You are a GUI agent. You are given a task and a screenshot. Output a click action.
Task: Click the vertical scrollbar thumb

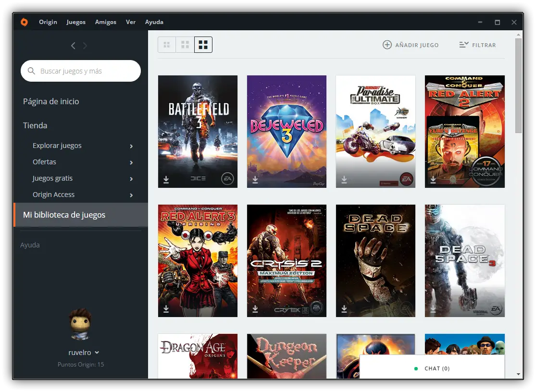518,86
